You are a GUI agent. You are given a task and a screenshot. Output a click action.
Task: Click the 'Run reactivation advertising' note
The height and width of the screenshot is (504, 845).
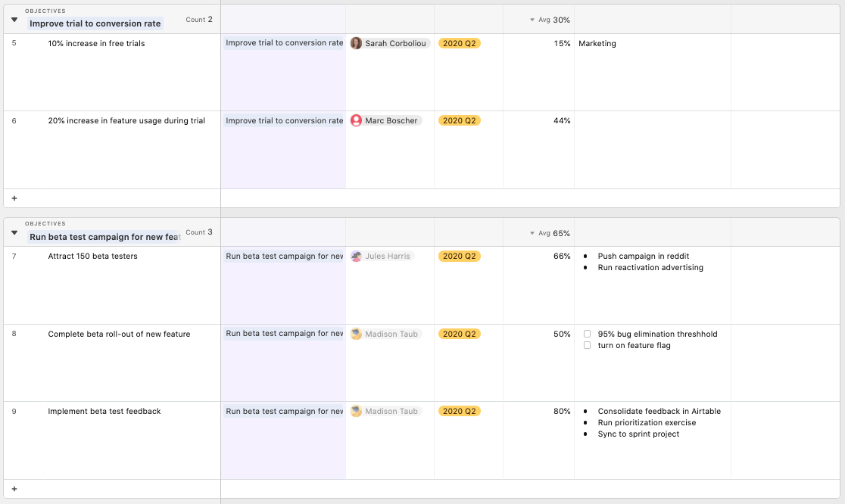click(x=650, y=268)
